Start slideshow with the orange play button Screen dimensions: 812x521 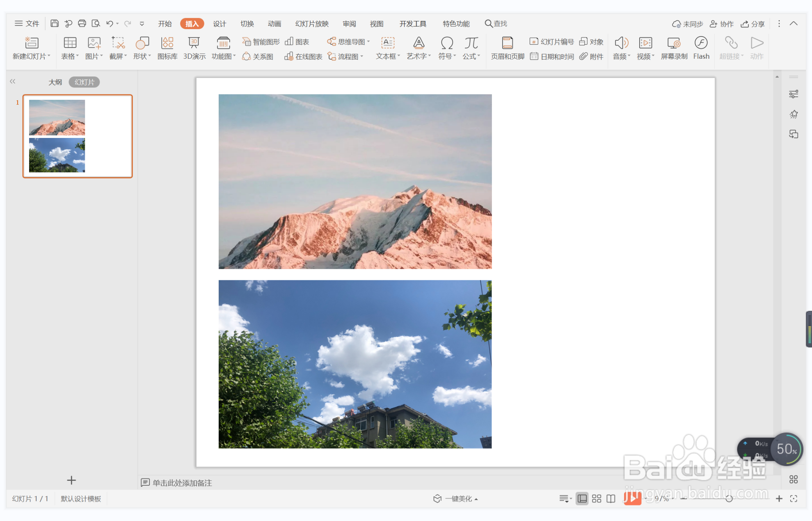click(632, 498)
